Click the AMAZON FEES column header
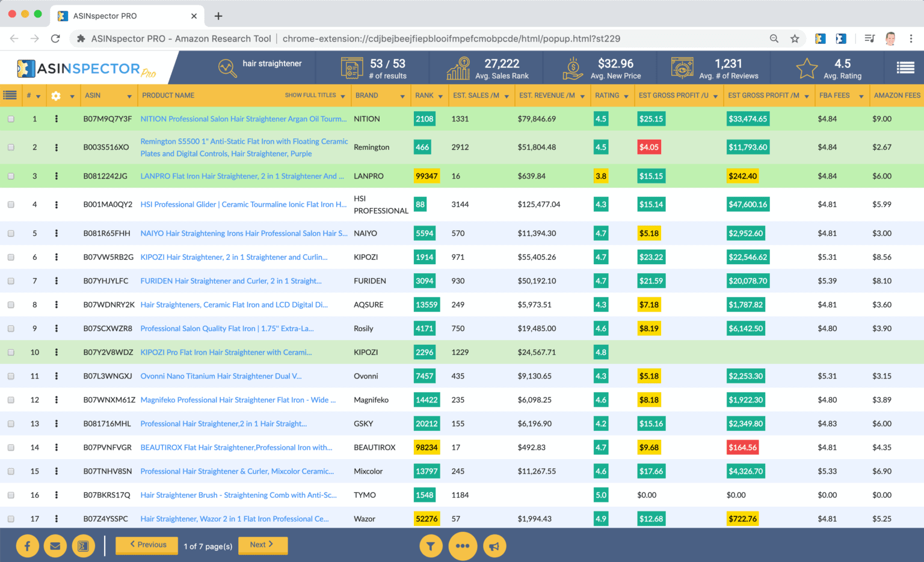 click(897, 95)
